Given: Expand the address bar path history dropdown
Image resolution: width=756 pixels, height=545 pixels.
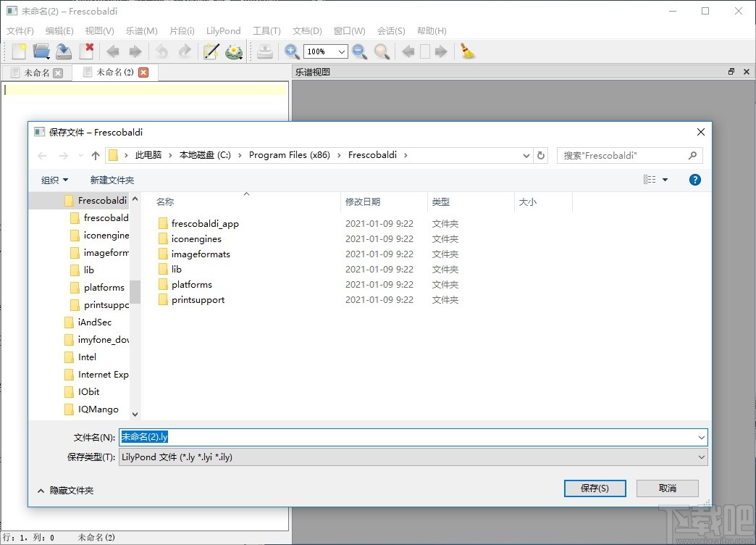Looking at the screenshot, I should [526, 155].
